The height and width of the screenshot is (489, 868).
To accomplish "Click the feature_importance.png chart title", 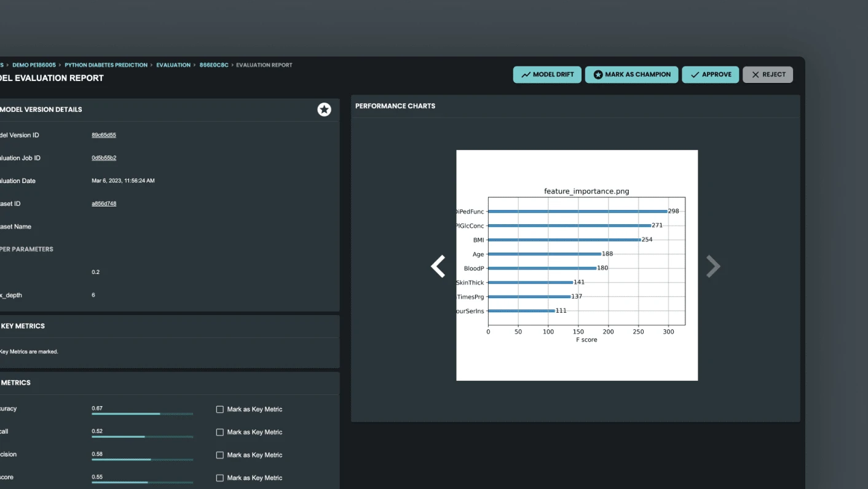I will point(586,192).
